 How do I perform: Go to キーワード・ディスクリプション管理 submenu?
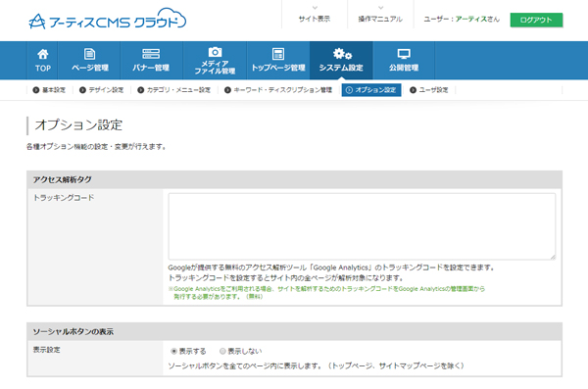point(278,90)
